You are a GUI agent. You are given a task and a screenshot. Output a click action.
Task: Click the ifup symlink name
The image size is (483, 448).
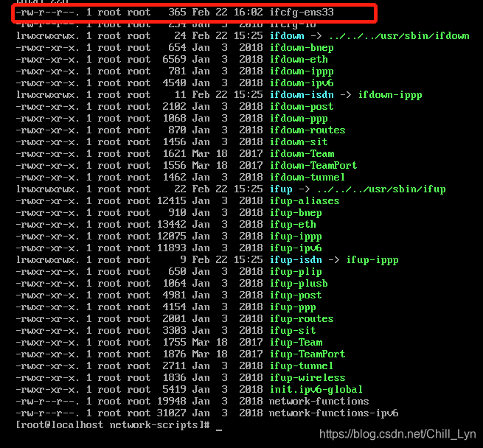[281, 189]
